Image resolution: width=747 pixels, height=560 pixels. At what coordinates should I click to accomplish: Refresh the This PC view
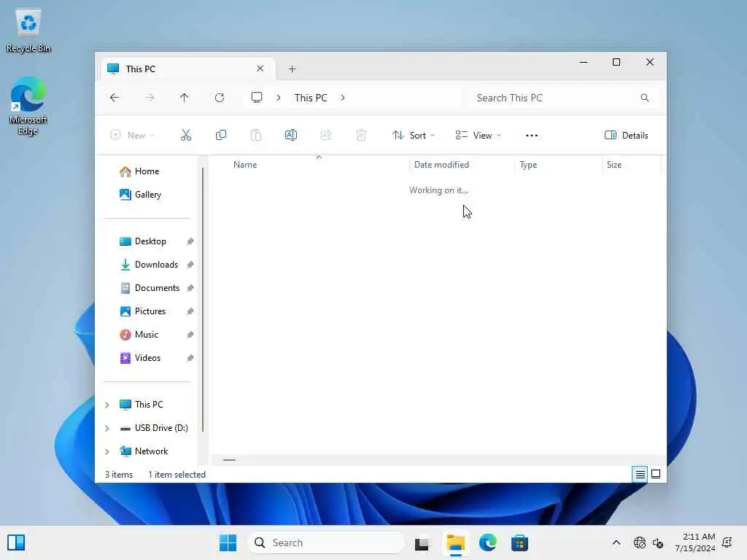[220, 98]
